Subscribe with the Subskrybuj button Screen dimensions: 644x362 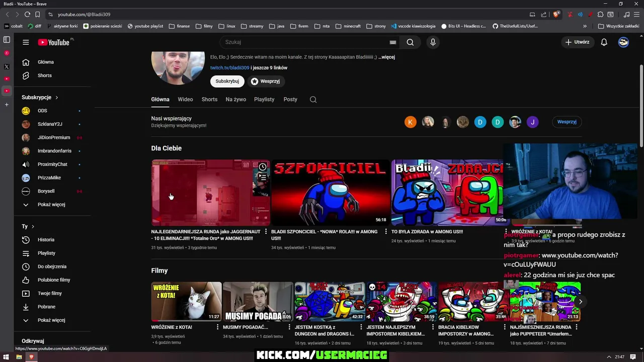pyautogui.click(x=227, y=81)
